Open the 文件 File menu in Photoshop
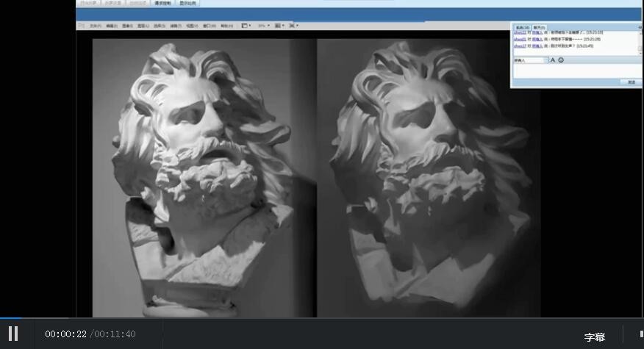 (96, 26)
